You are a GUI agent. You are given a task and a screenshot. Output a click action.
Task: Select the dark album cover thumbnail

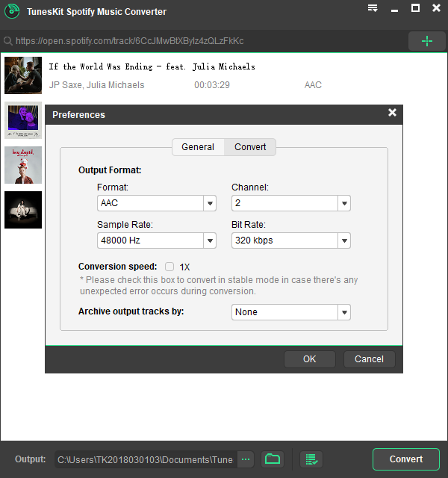tap(23, 210)
